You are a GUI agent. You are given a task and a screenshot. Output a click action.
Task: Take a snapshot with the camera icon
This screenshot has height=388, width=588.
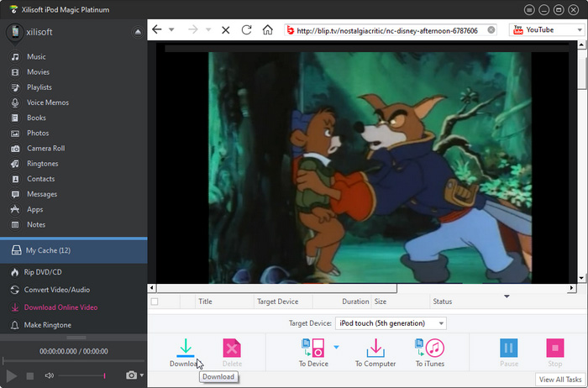point(131,375)
